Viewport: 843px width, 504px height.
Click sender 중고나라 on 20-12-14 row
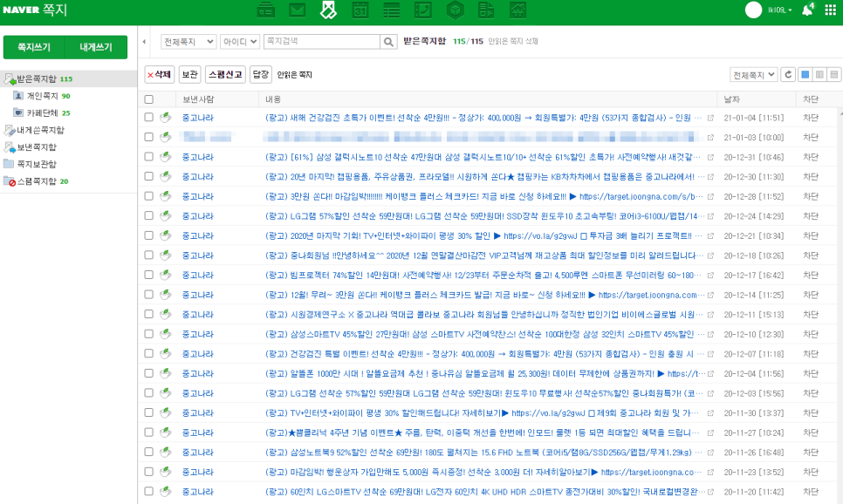point(198,295)
